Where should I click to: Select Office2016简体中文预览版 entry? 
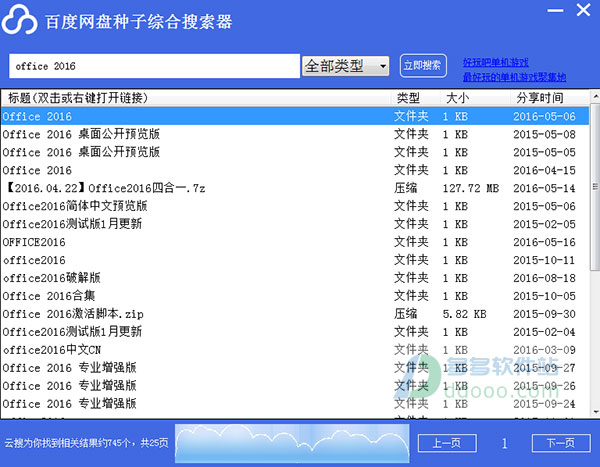tap(295, 206)
